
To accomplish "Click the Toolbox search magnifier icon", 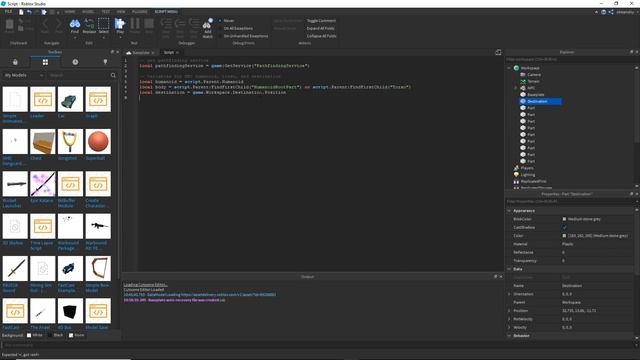I will pyautogui.click(x=113, y=76).
